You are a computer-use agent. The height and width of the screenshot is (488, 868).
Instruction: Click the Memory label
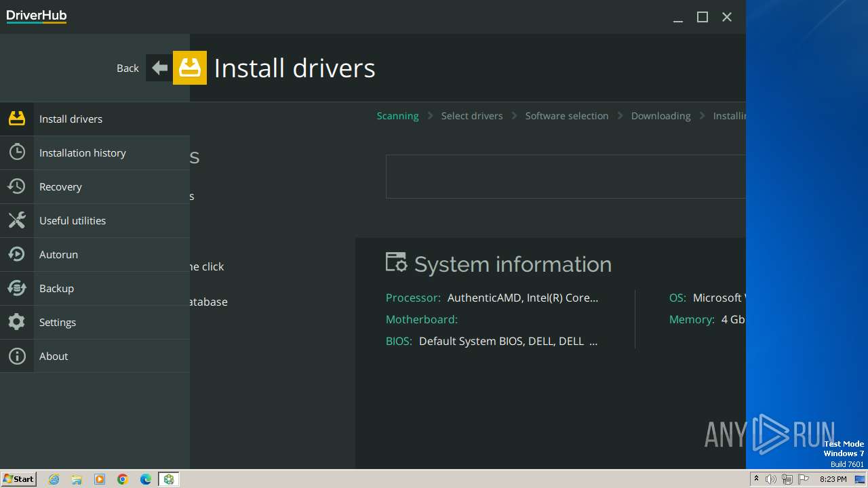692,319
